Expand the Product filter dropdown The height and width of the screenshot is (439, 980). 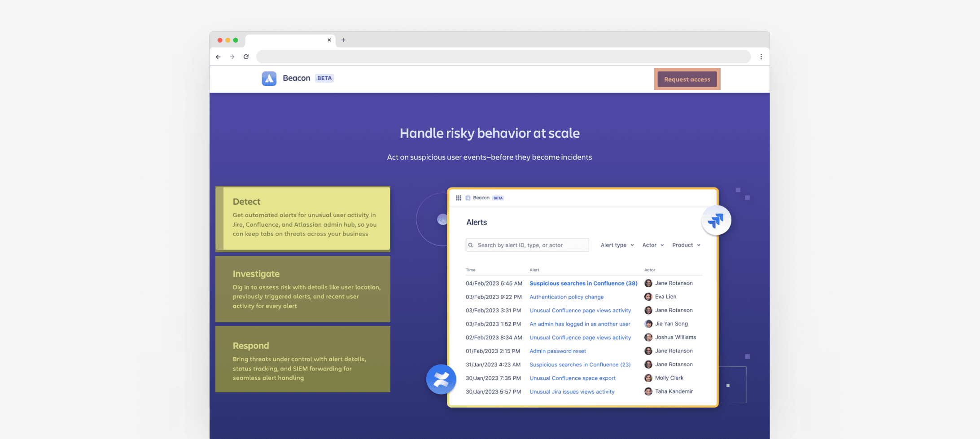(686, 245)
